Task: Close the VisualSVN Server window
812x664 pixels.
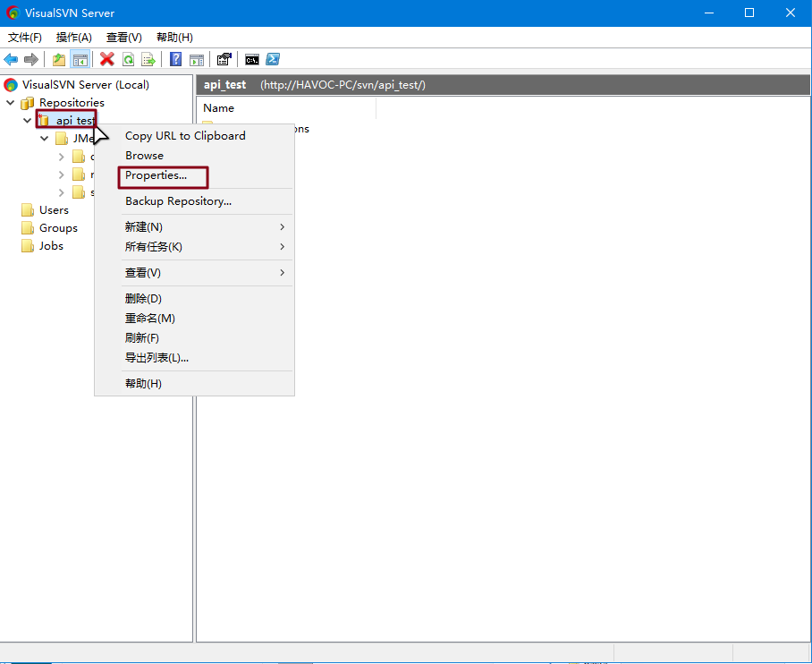Action: [791, 13]
